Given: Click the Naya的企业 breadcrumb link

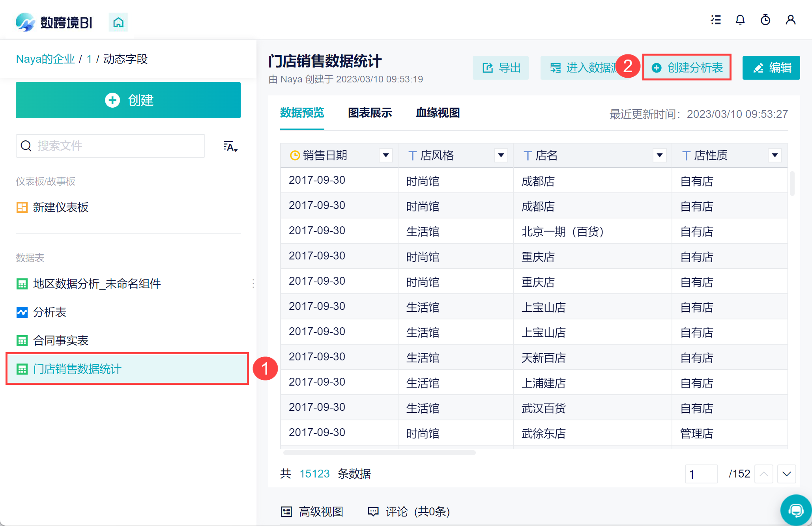Looking at the screenshot, I should pyautogui.click(x=45, y=59).
